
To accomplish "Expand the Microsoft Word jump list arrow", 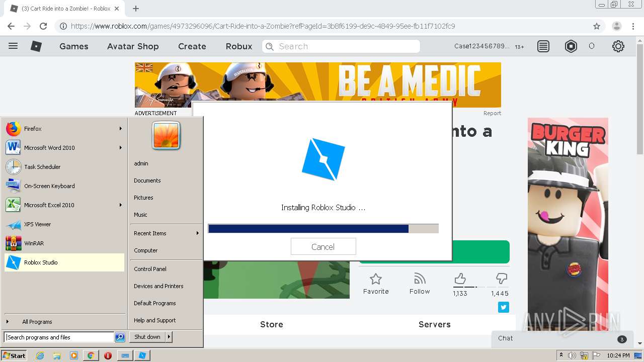I will pyautogui.click(x=121, y=148).
